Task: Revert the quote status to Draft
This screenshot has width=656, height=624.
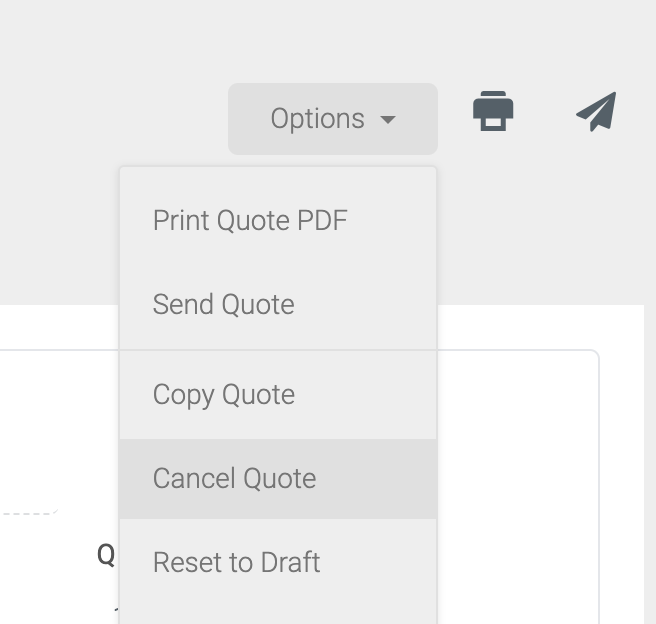Action: pos(237,562)
